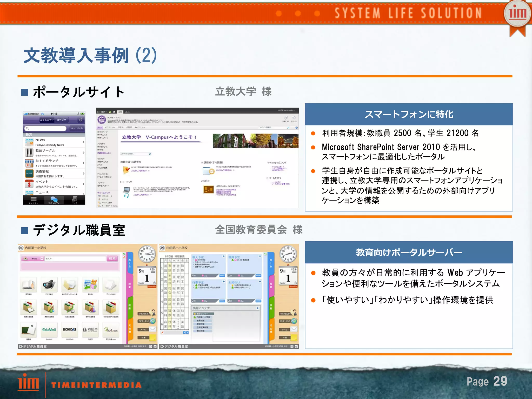Click the campus photo banner in V-Campus
532x399 pixels.
(x=256, y=141)
